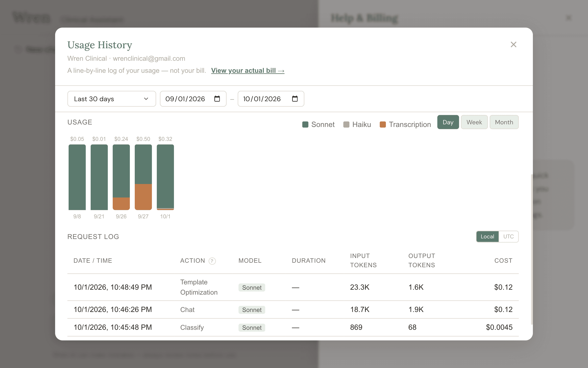Image resolution: width=588 pixels, height=368 pixels.
Task: Switch to Week grouping
Action: [474, 122]
